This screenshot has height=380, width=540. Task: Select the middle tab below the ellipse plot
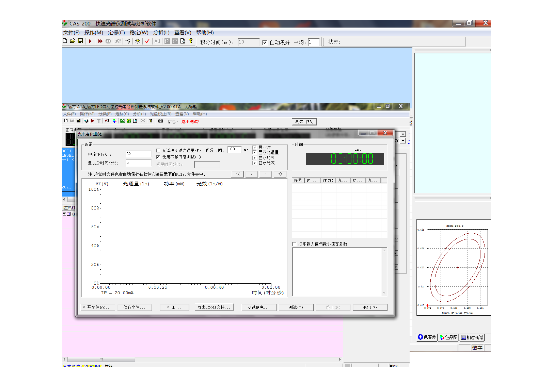click(x=448, y=337)
